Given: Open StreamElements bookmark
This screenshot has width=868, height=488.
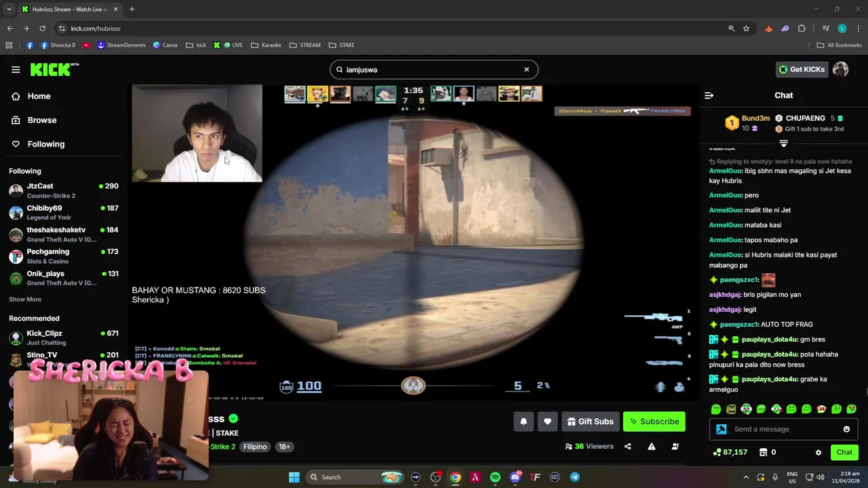Looking at the screenshot, I should pyautogui.click(x=121, y=45).
